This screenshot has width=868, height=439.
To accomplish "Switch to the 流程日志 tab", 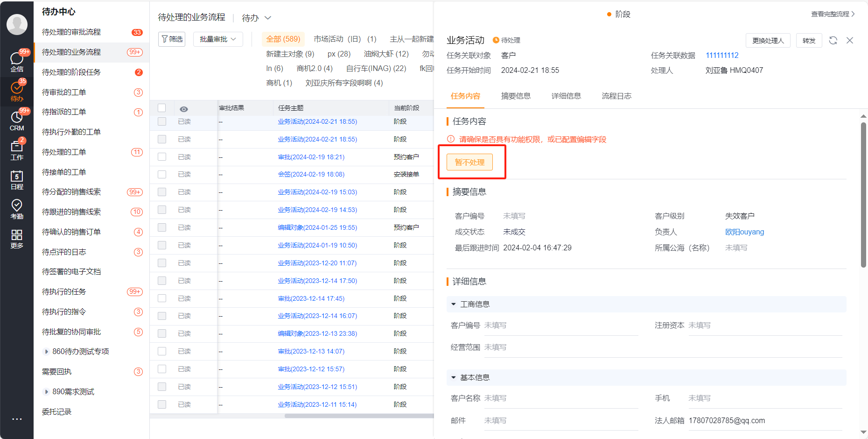I will click(x=616, y=96).
